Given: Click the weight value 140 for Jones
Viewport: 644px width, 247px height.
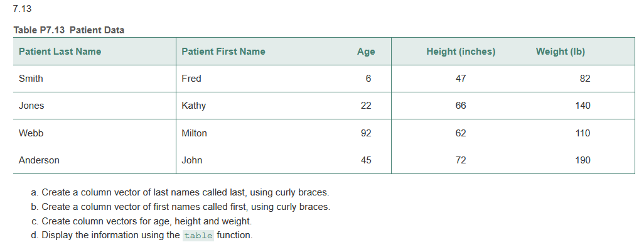Looking at the screenshot, I should [x=583, y=106].
